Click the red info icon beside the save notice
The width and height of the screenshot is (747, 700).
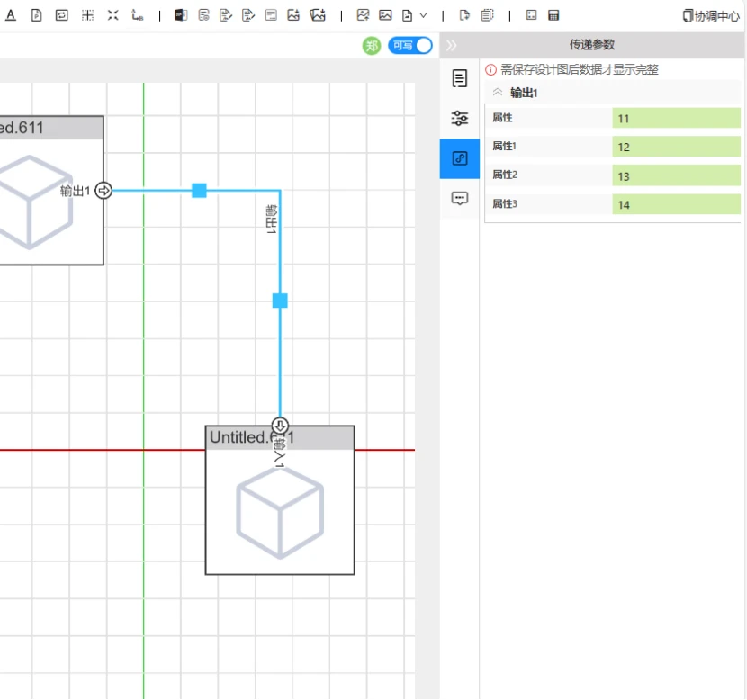(490, 70)
